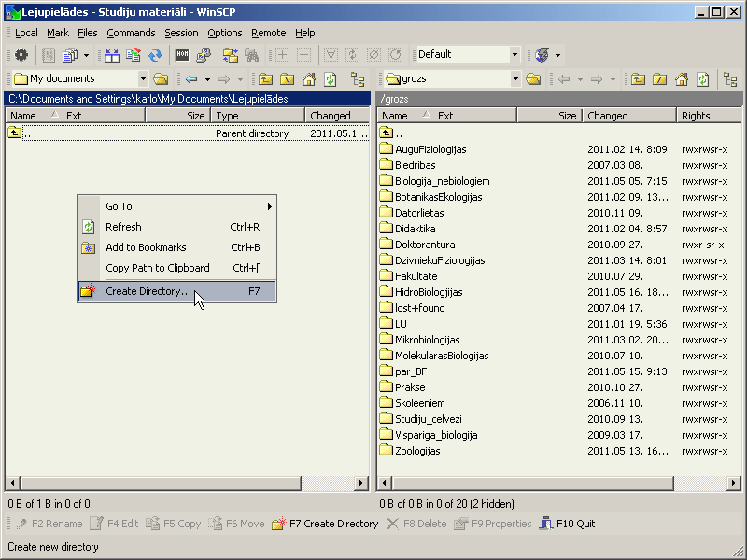Choose Refresh in the context menu

tap(176, 227)
